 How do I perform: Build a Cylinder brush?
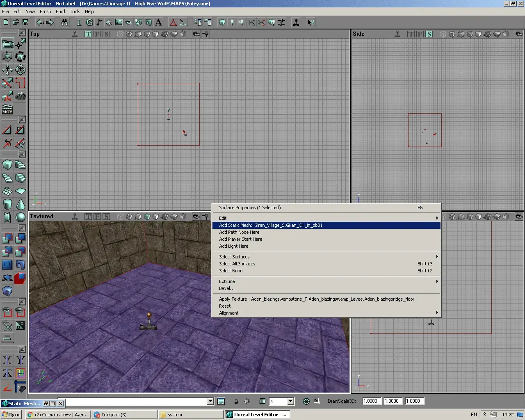(7, 204)
